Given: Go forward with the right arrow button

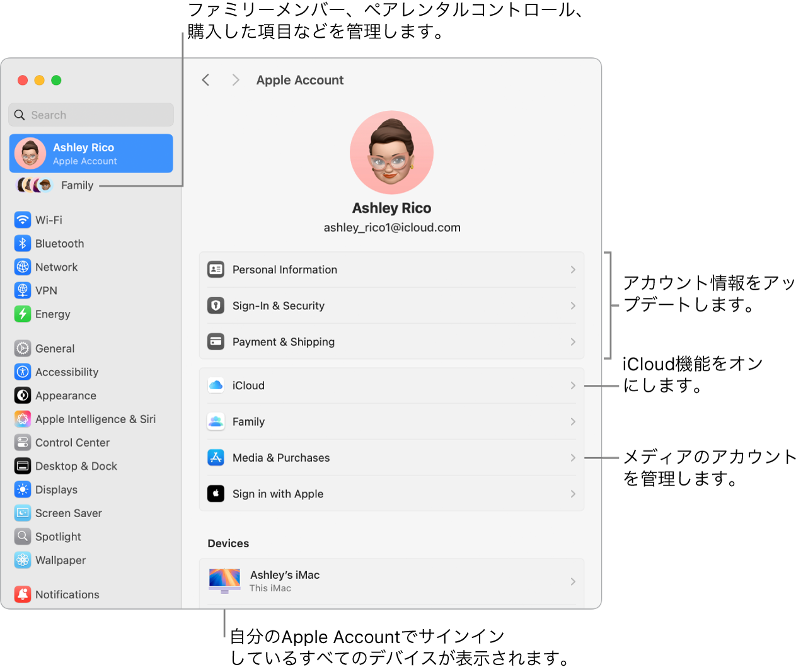Looking at the screenshot, I should pyautogui.click(x=236, y=80).
